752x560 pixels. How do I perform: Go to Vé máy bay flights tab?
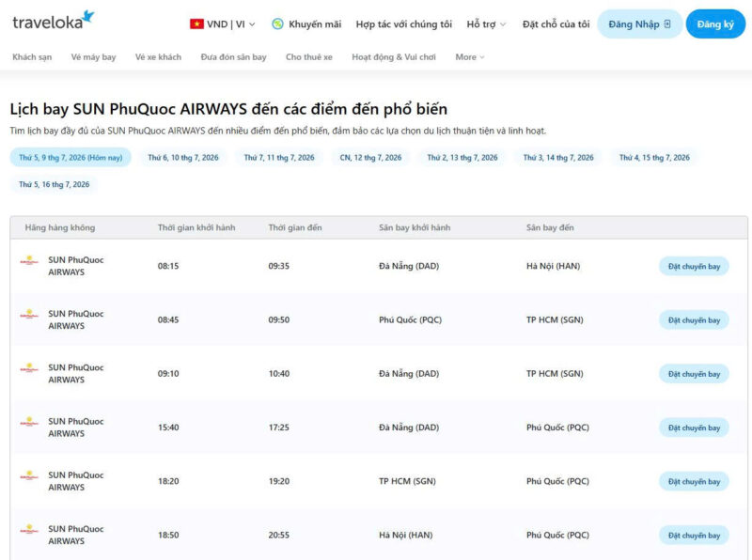(x=93, y=57)
